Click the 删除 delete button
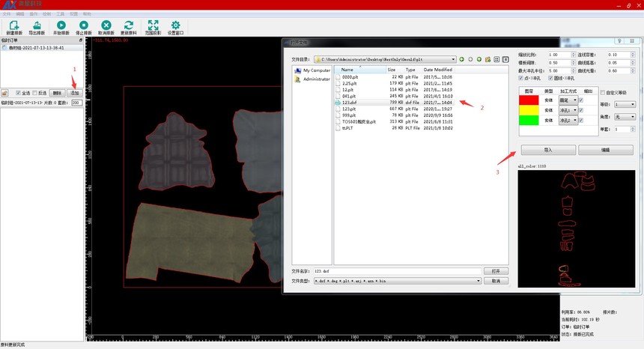Image resolution: width=644 pixels, height=349 pixels. click(57, 93)
